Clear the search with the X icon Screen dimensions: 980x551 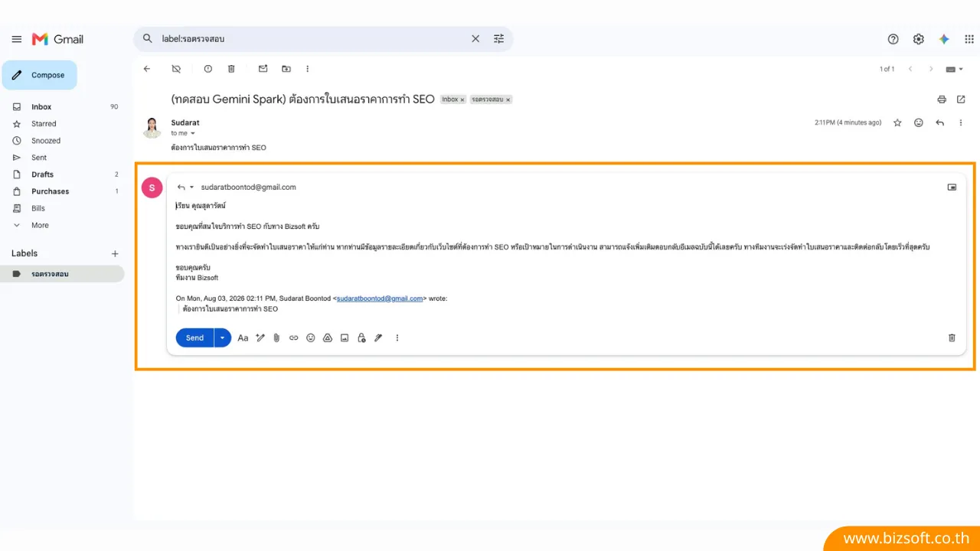click(475, 38)
